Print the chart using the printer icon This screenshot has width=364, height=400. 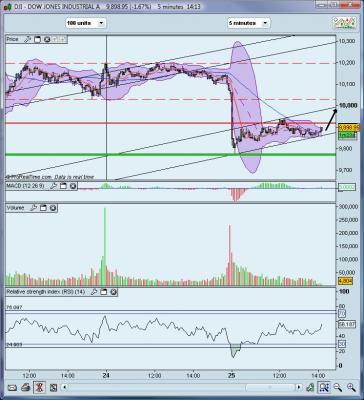[26, 388]
